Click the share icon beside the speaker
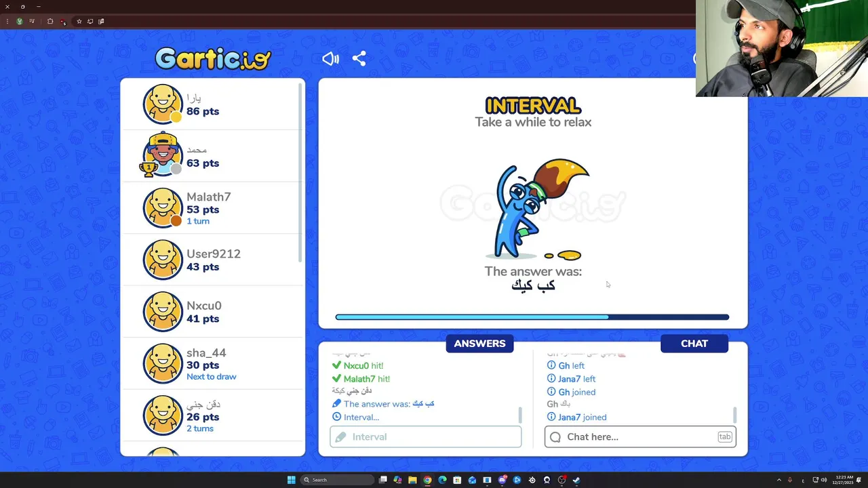The height and width of the screenshot is (488, 868). click(x=359, y=59)
